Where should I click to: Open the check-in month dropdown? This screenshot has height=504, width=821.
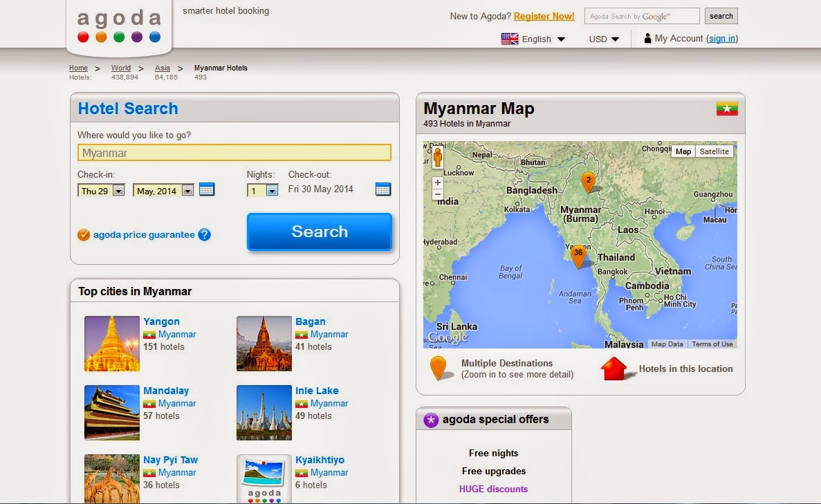tap(163, 191)
